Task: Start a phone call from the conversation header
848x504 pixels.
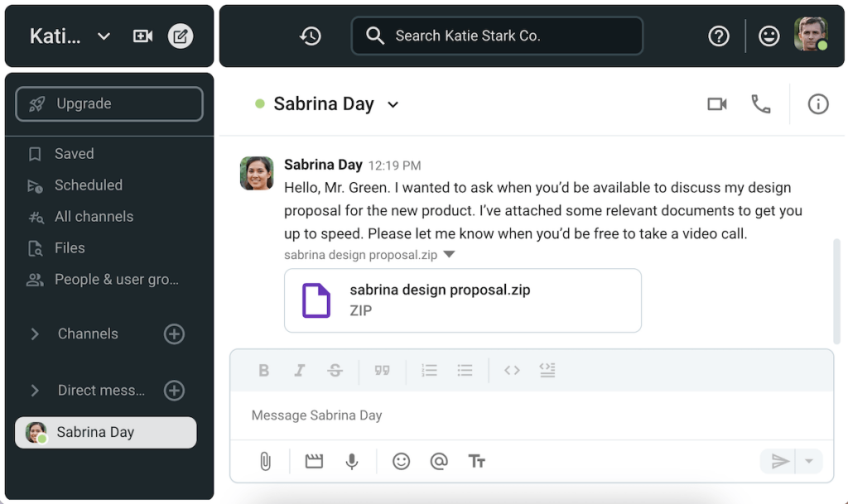Action: pyautogui.click(x=761, y=104)
